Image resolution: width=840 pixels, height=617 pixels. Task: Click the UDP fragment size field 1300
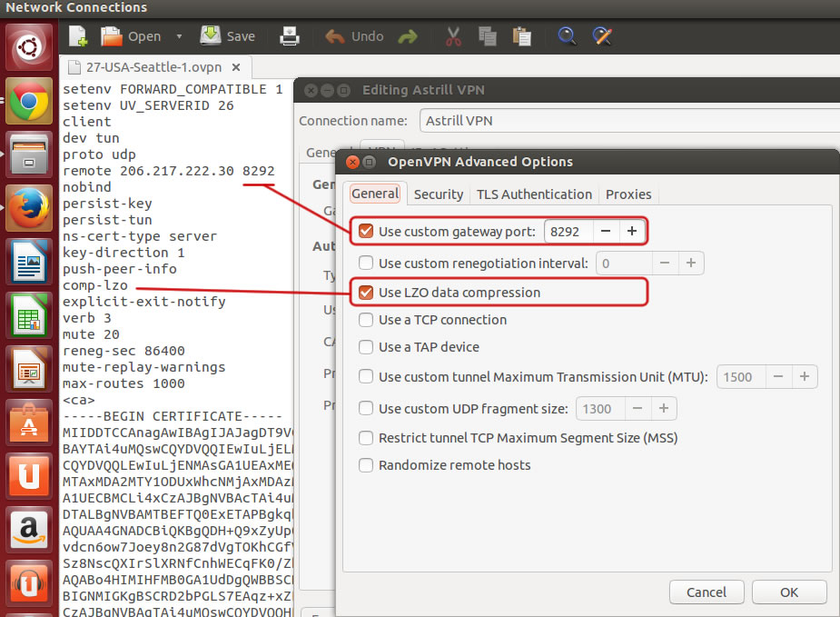[x=600, y=409]
